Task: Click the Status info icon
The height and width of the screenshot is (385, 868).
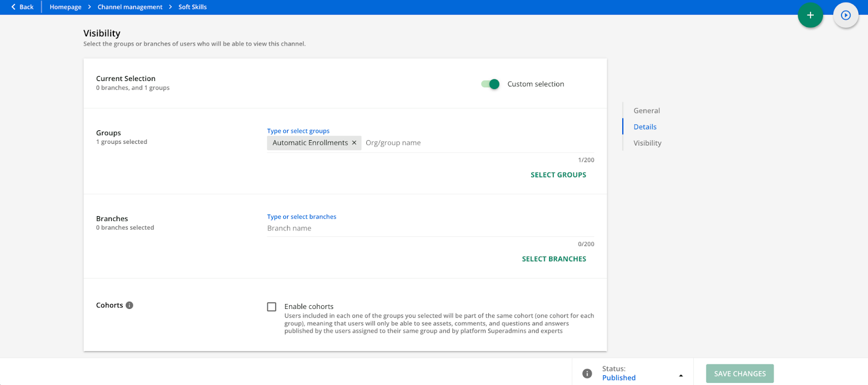Action: tap(587, 374)
